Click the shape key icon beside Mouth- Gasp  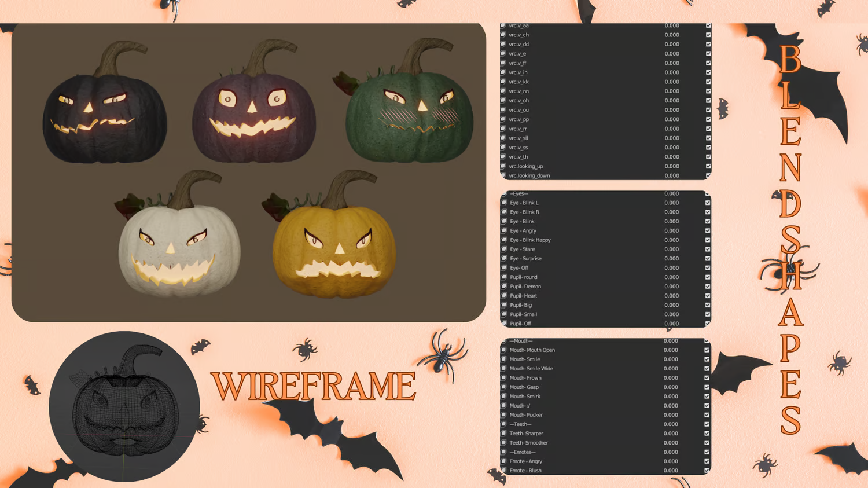pyautogui.click(x=504, y=387)
